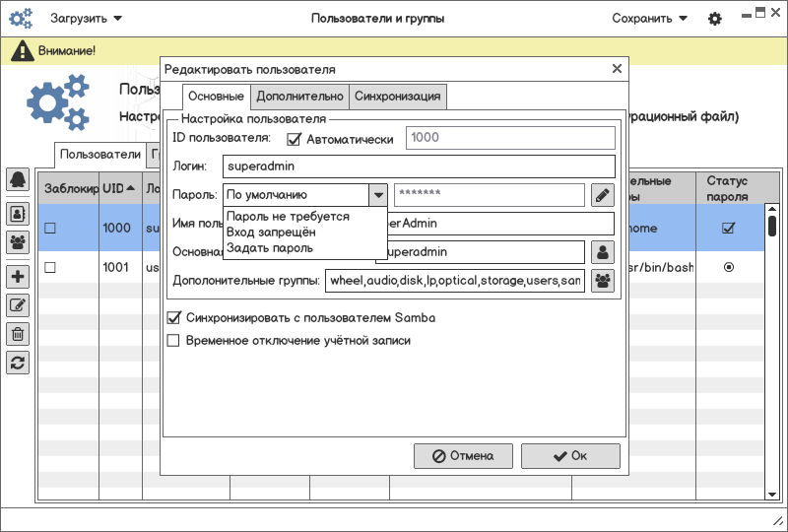Toggle blocked checkbox for UID 1000 row

[x=50, y=229]
